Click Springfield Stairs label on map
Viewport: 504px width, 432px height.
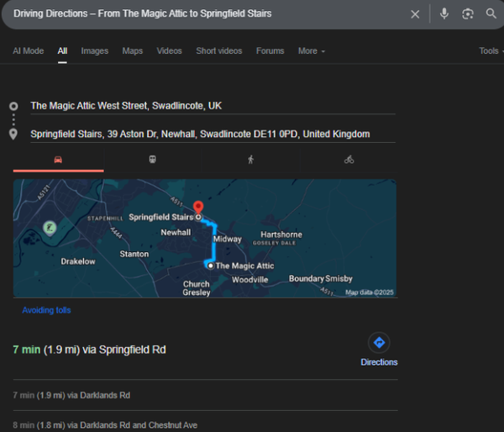click(x=160, y=217)
